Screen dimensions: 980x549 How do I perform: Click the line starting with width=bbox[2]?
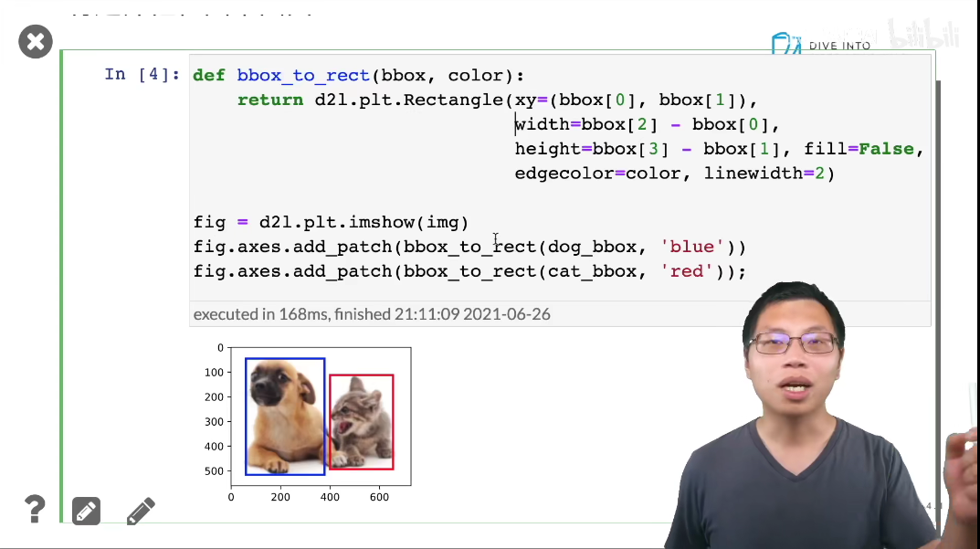coord(647,124)
